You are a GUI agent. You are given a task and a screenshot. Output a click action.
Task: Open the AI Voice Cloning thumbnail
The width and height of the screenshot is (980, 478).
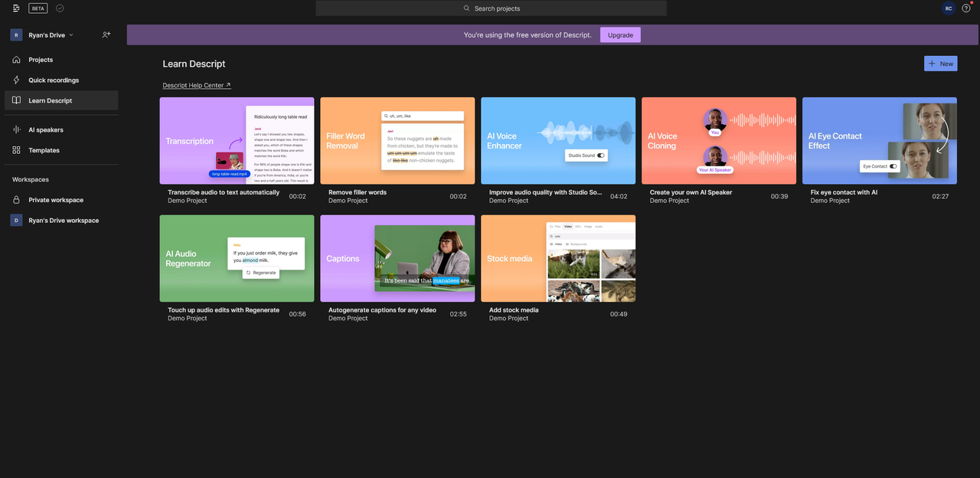(719, 141)
